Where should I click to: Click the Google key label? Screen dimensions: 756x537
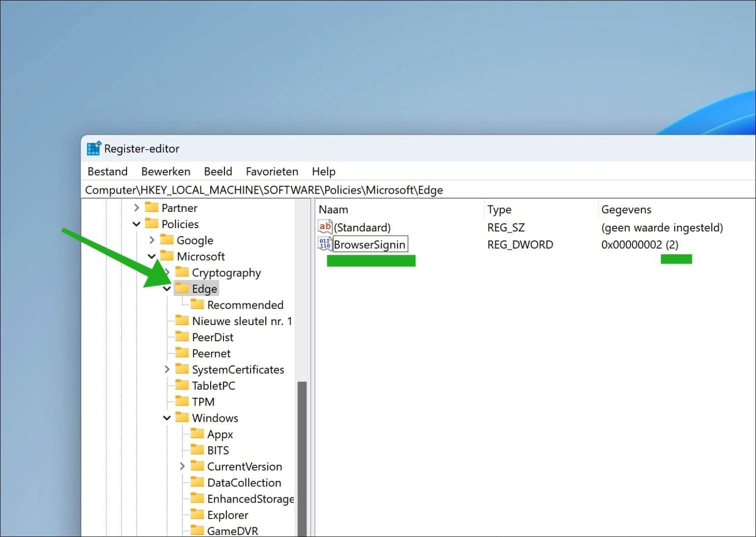click(195, 240)
